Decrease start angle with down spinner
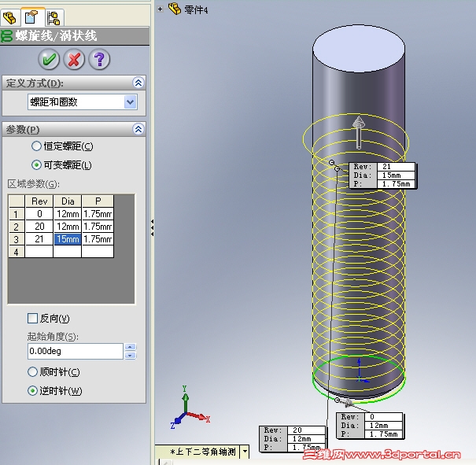This screenshot has width=476, height=465. click(131, 355)
